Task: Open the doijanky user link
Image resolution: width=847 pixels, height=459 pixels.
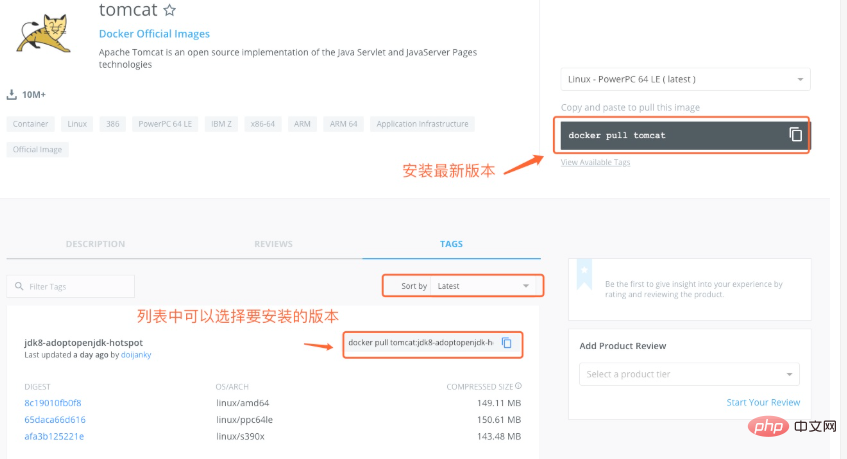Action: click(x=136, y=355)
